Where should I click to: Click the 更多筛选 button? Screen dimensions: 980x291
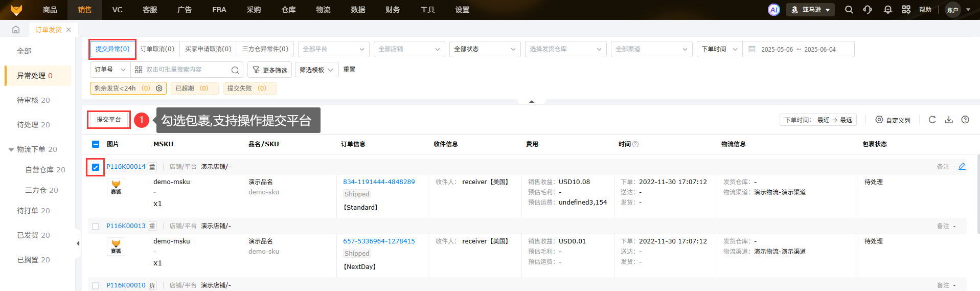click(270, 70)
